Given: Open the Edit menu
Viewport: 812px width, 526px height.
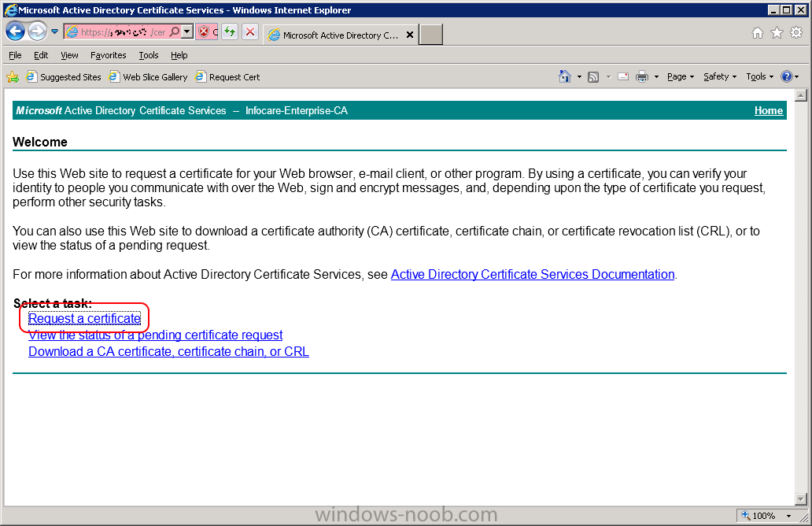Looking at the screenshot, I should tap(41, 55).
